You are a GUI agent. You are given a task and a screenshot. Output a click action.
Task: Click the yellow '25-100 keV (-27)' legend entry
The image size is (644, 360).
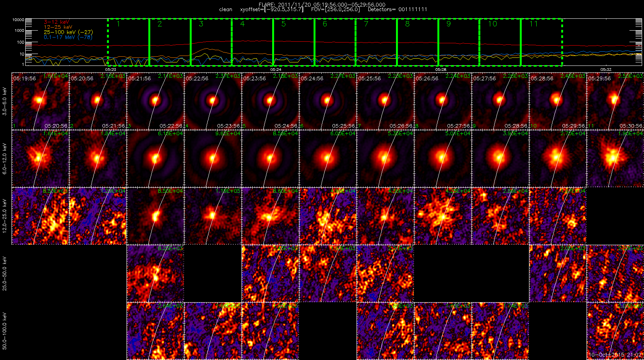point(68,32)
